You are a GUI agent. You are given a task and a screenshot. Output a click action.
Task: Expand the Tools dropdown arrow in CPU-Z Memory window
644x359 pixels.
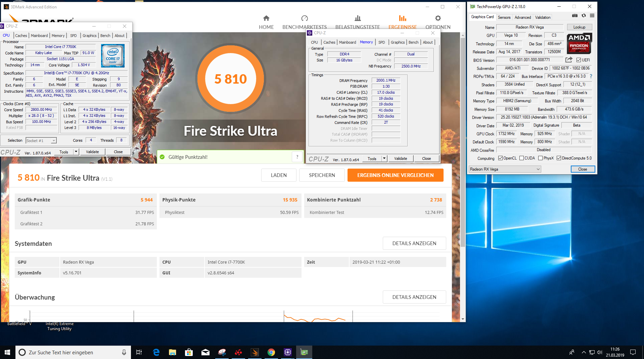pyautogui.click(x=384, y=159)
